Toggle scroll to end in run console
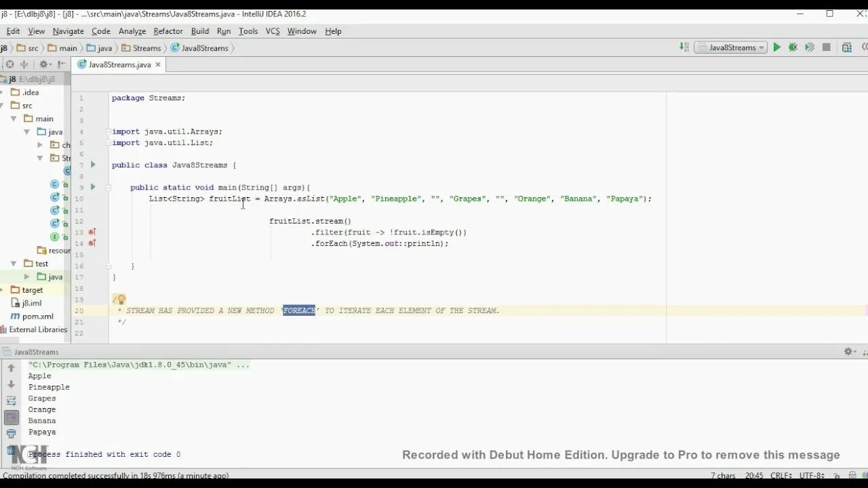Screen dimensions: 868x488 point(11,417)
